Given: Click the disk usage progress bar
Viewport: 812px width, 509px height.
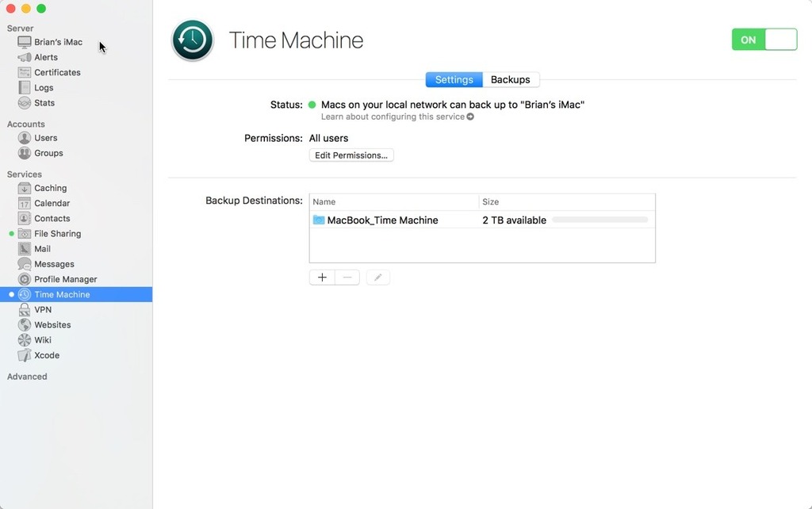Looking at the screenshot, I should click(x=599, y=220).
